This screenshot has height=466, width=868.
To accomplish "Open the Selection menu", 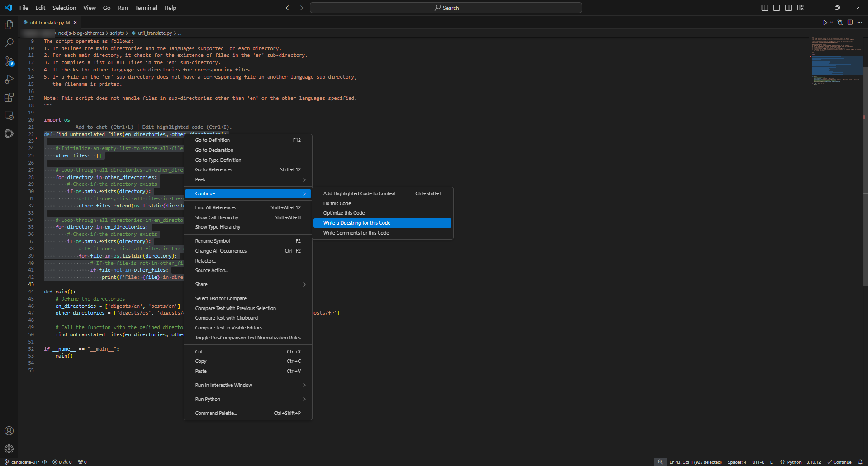I will (x=64, y=8).
